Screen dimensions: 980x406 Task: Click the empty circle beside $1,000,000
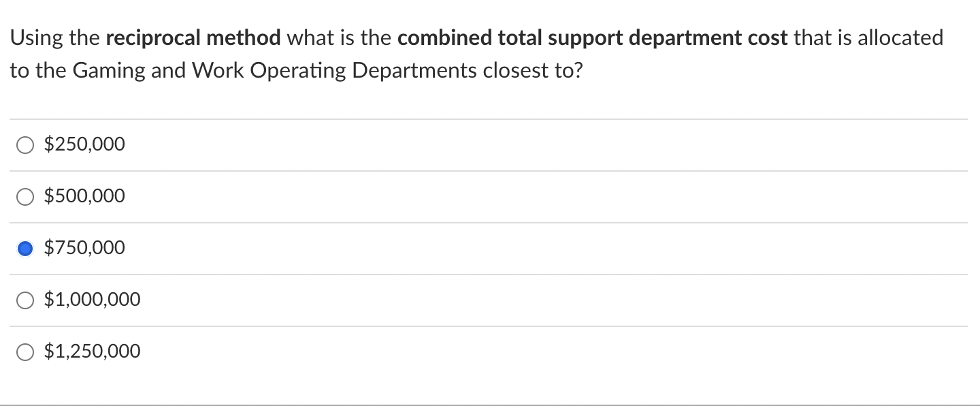click(25, 300)
